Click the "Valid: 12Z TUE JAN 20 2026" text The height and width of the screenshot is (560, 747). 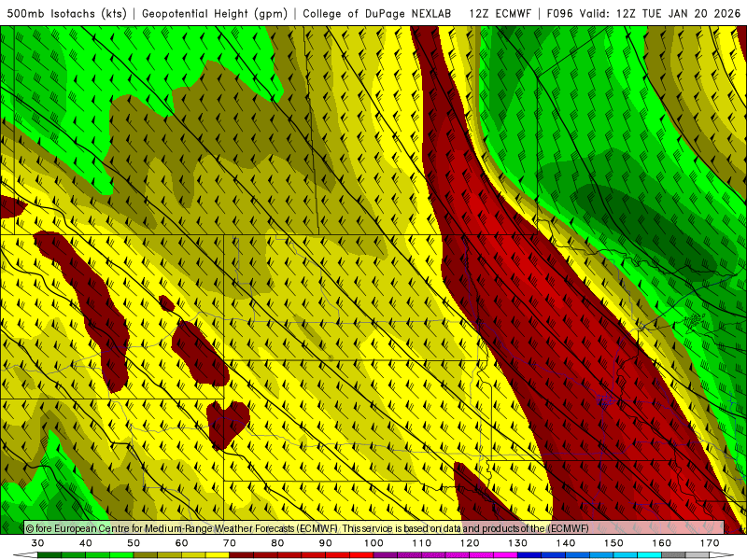tap(660, 14)
